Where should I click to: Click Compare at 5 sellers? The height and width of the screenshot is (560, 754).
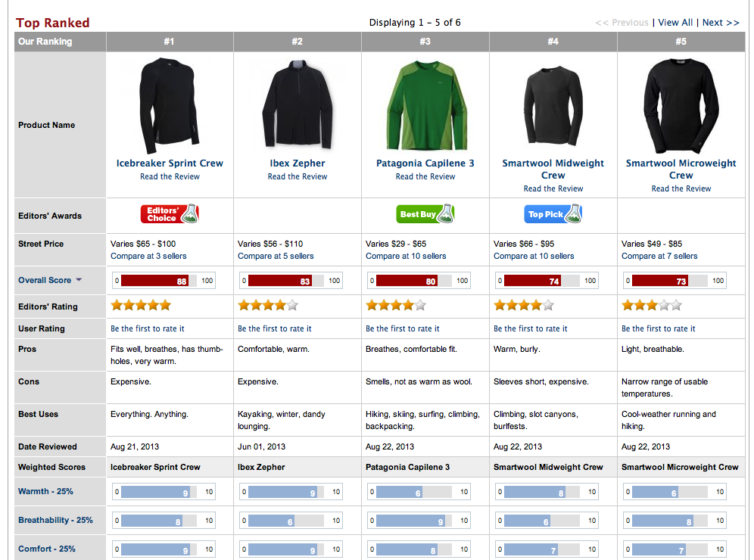coord(276,257)
